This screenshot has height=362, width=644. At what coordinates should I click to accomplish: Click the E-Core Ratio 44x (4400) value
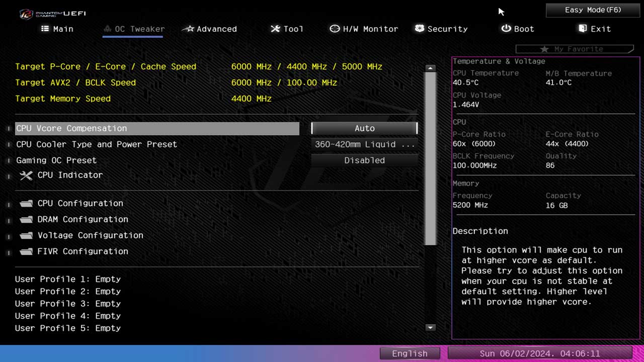point(567,144)
